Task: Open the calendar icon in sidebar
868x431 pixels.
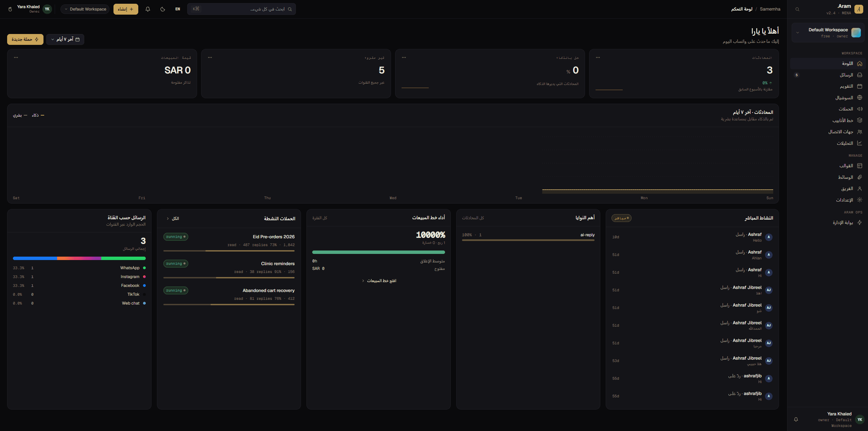Action: (860, 86)
